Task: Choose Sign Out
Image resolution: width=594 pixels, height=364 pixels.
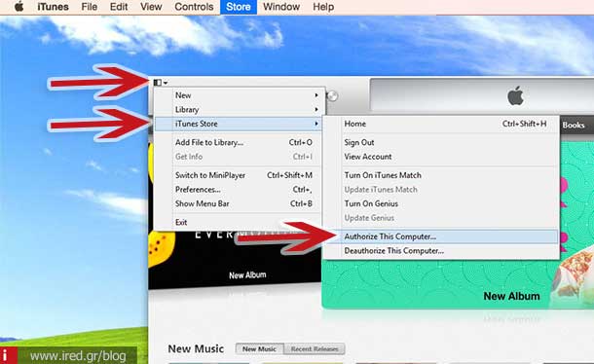Action: [x=441, y=142]
